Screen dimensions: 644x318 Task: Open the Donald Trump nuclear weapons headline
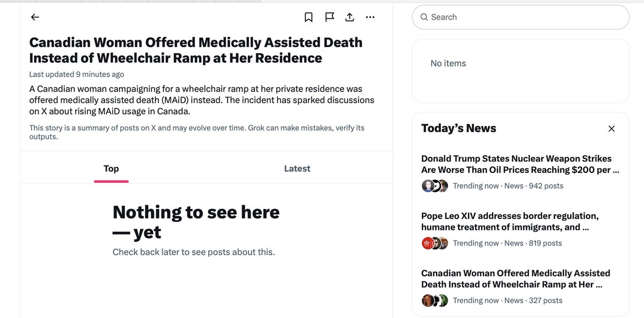pos(516,164)
